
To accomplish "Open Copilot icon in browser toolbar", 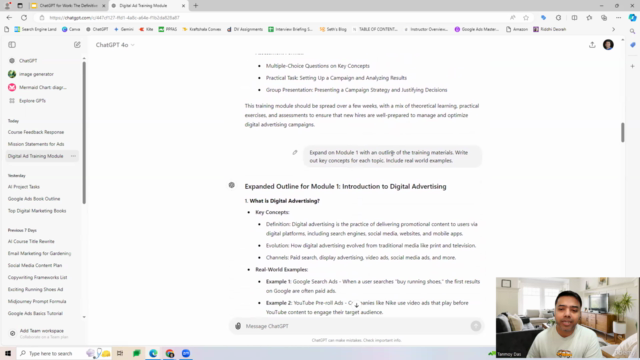I will pyautogui.click(x=632, y=18).
